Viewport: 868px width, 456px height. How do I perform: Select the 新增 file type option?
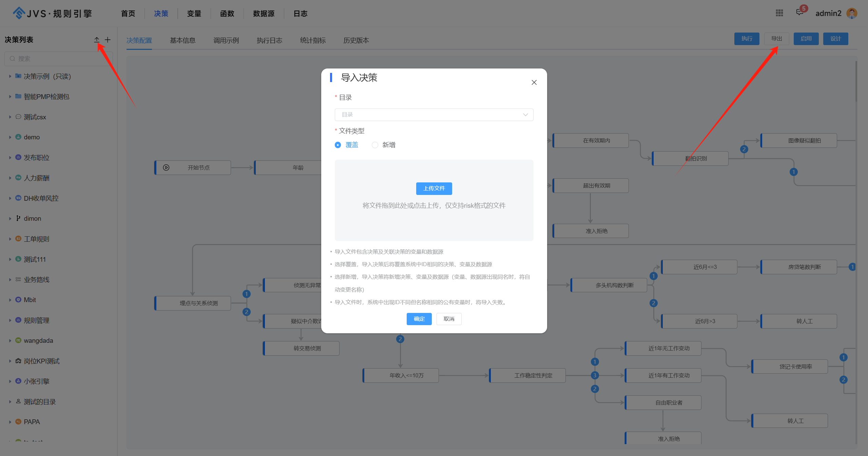pos(374,145)
